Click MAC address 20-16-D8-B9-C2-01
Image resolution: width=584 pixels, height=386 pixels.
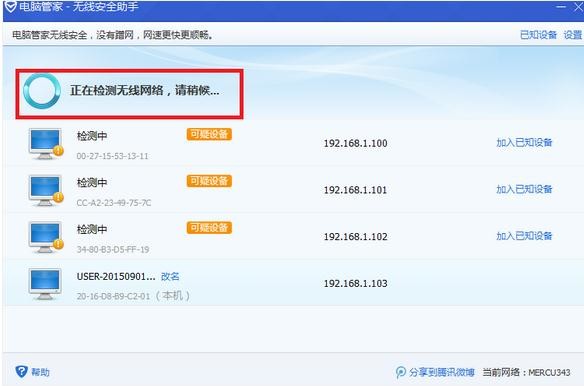tap(113, 296)
